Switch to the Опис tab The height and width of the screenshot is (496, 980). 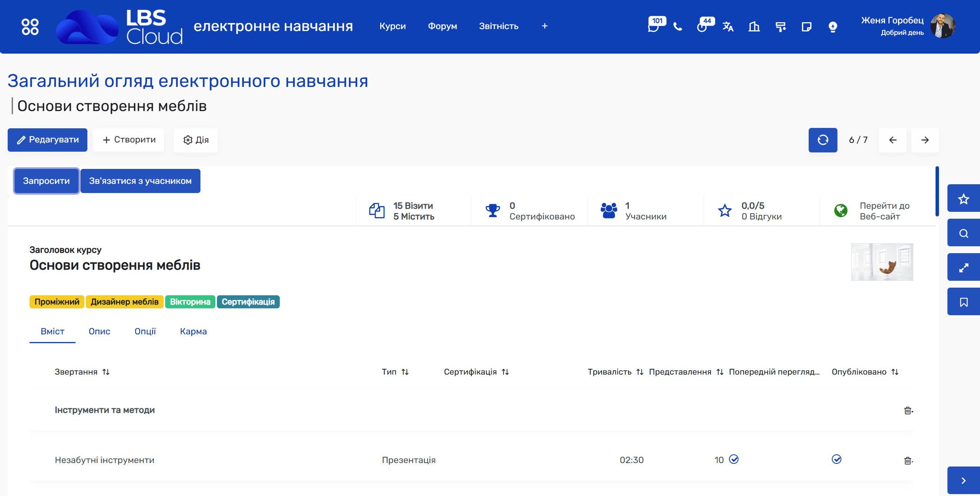pyautogui.click(x=99, y=331)
